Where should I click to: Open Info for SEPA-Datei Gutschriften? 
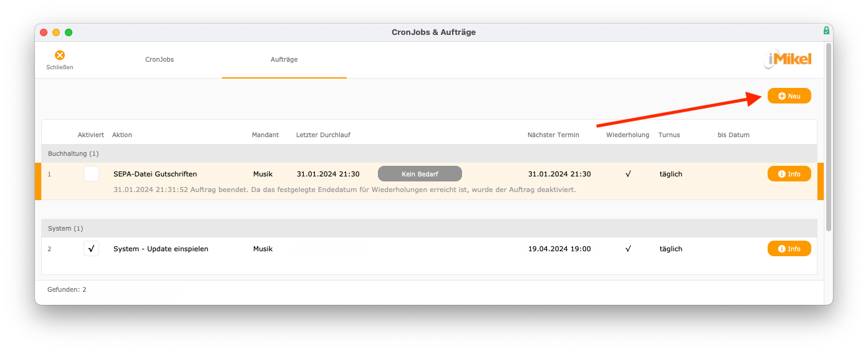point(789,174)
